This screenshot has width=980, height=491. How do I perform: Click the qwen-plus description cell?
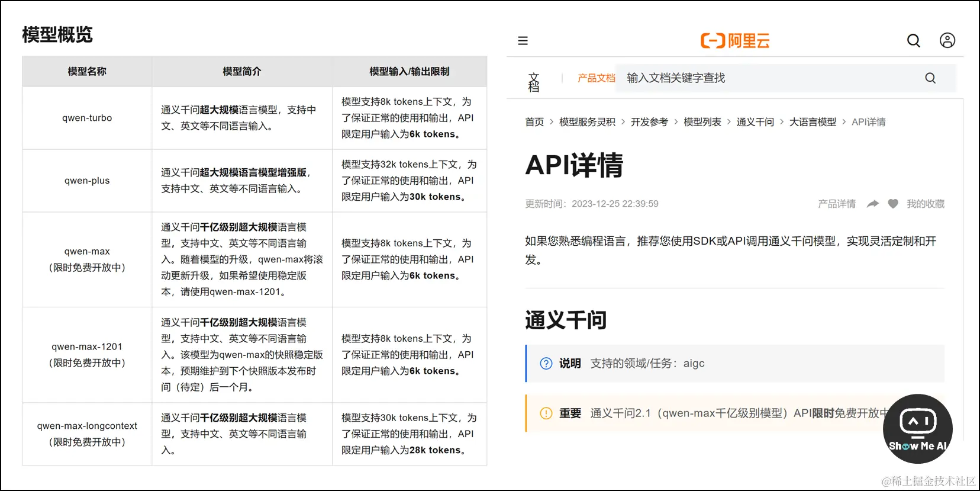point(242,181)
